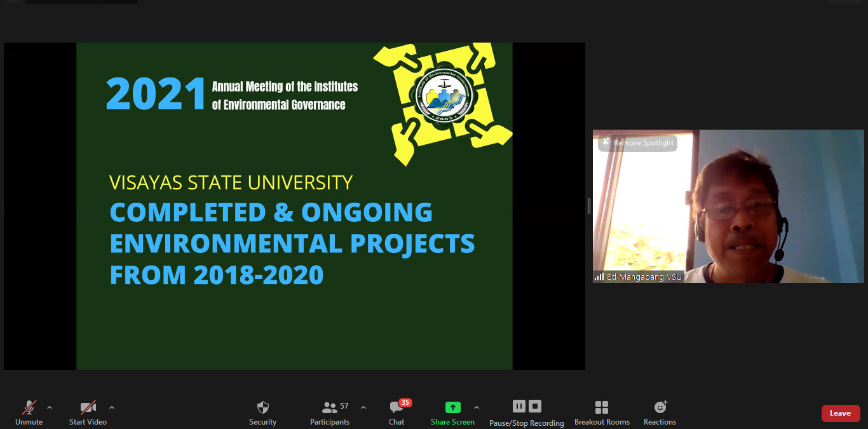Select Ed Mangaoang's video tile
The width and height of the screenshot is (868, 429).
728,206
